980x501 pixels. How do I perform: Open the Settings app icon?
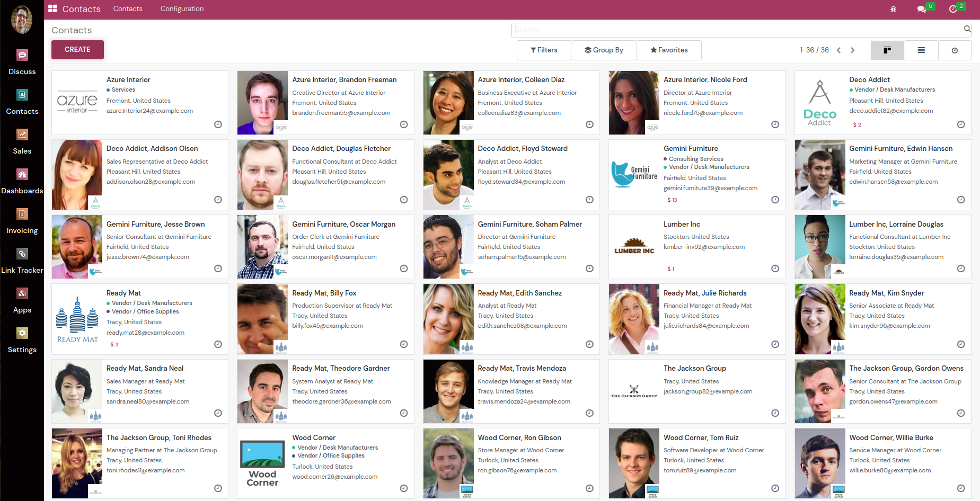coord(22,333)
